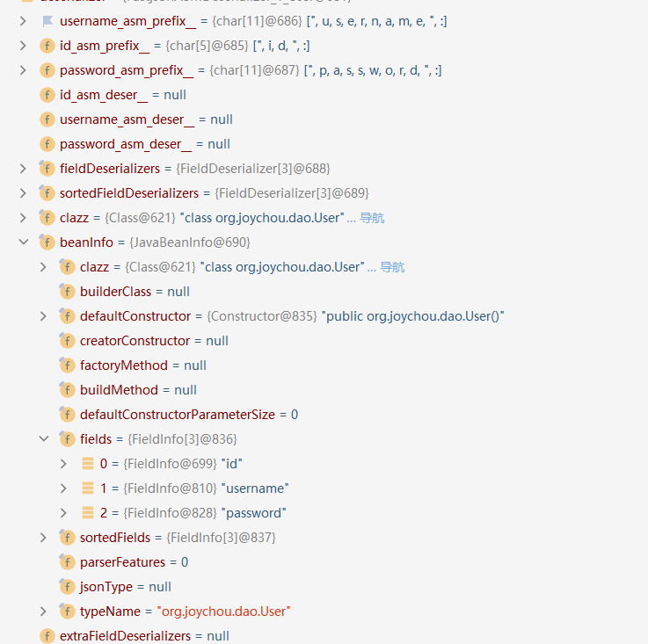Viewport: 648px width, 644px height.
Task: Click the field icon next to defaultConstructor
Action: [67, 315]
